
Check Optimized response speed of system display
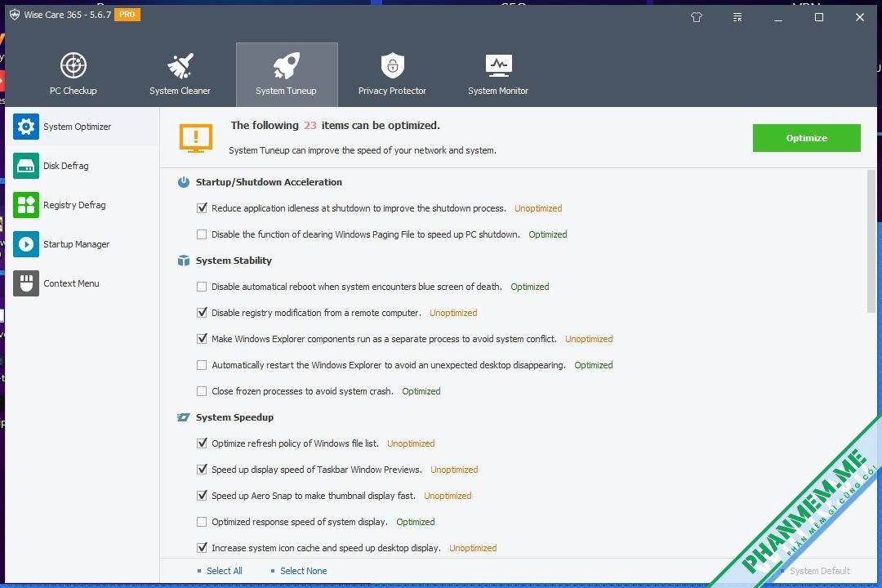point(202,522)
